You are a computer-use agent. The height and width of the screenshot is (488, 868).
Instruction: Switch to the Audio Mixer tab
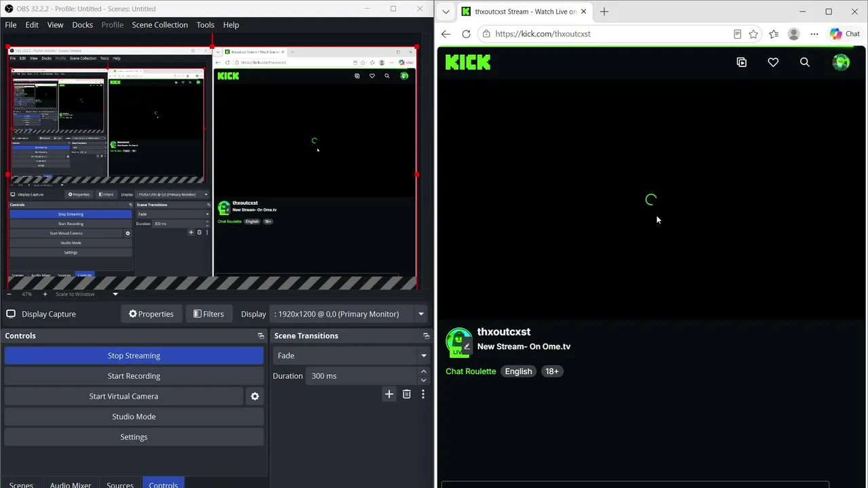coord(71,485)
